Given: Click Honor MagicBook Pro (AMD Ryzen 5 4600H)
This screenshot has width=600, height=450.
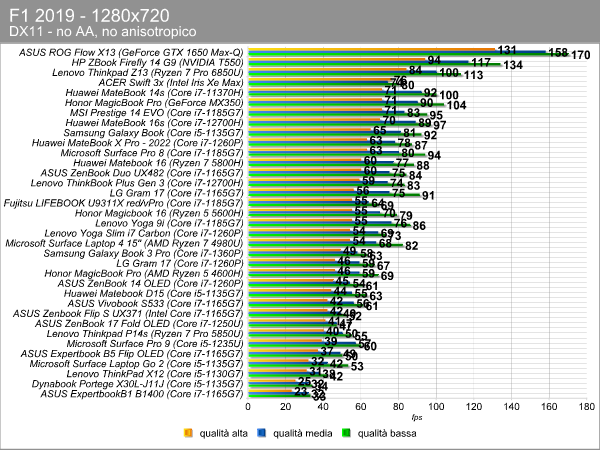Looking at the screenshot, I should [x=144, y=274].
